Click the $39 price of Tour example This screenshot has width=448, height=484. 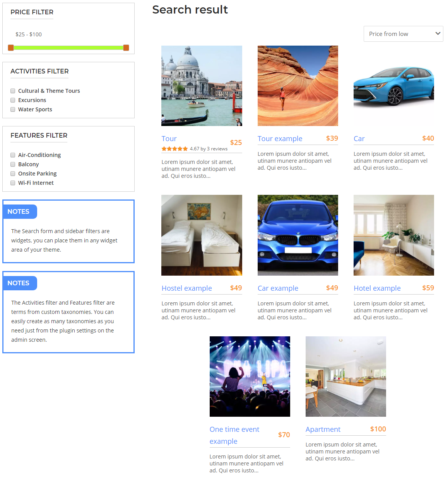[x=332, y=138]
